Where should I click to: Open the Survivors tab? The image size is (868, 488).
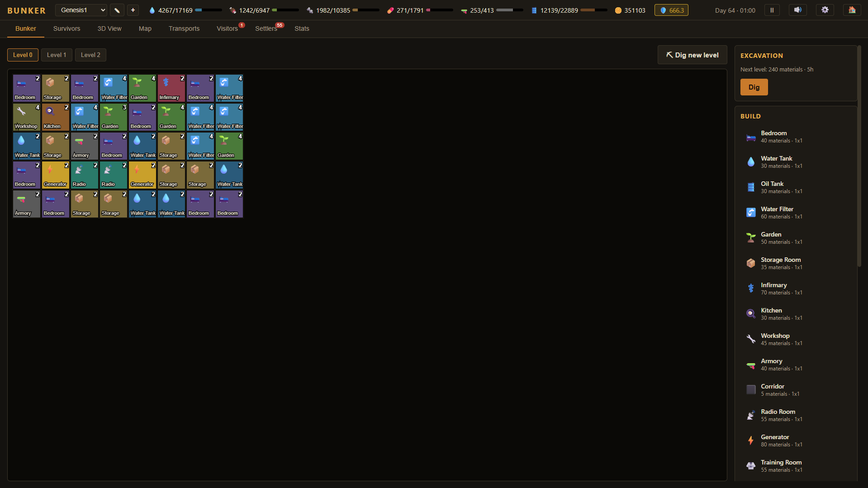coord(66,28)
